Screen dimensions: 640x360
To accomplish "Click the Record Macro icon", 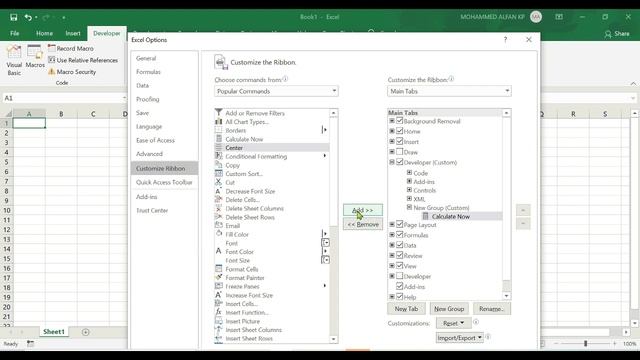I will click(x=52, y=48).
